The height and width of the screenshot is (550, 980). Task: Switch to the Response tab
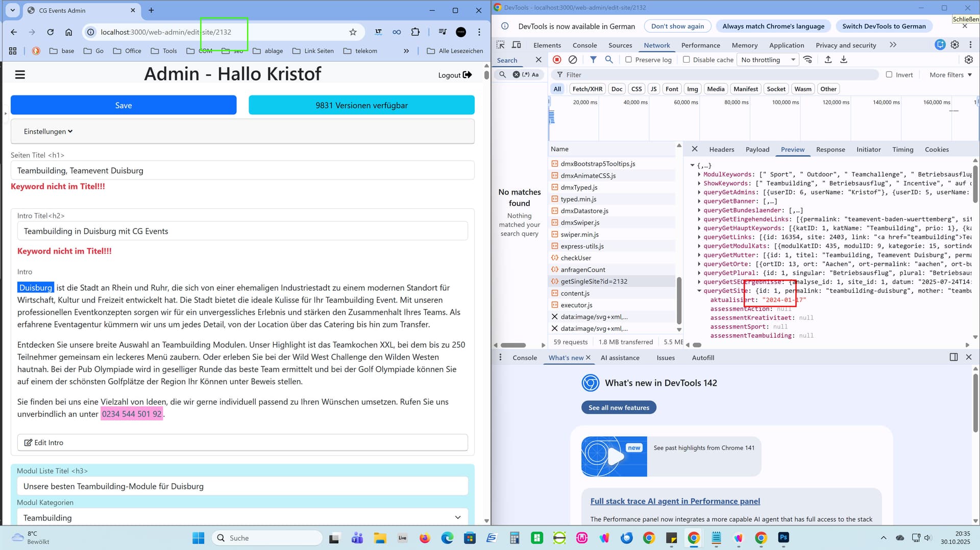point(830,149)
